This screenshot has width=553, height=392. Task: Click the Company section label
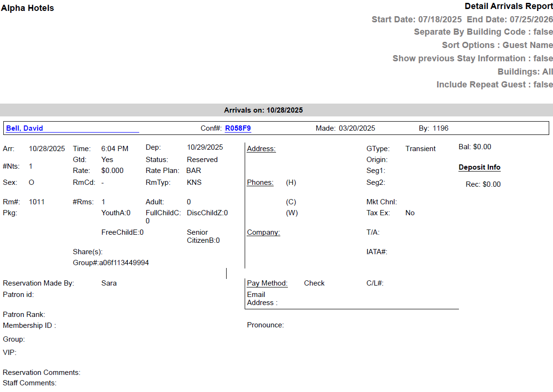[263, 232]
